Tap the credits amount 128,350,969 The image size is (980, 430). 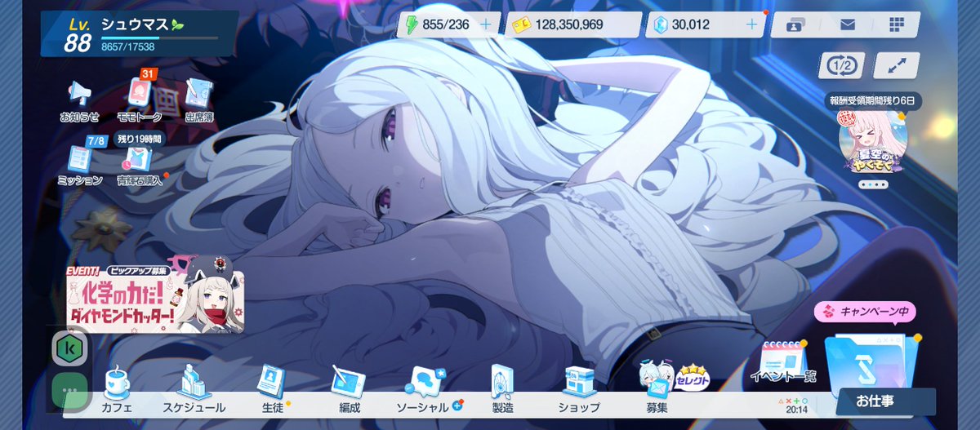[x=569, y=24]
